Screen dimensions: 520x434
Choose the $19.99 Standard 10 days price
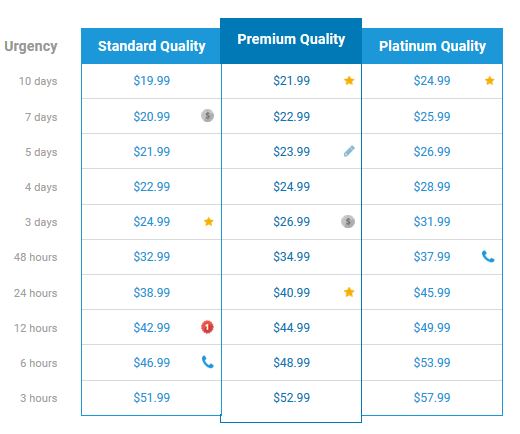click(x=152, y=81)
